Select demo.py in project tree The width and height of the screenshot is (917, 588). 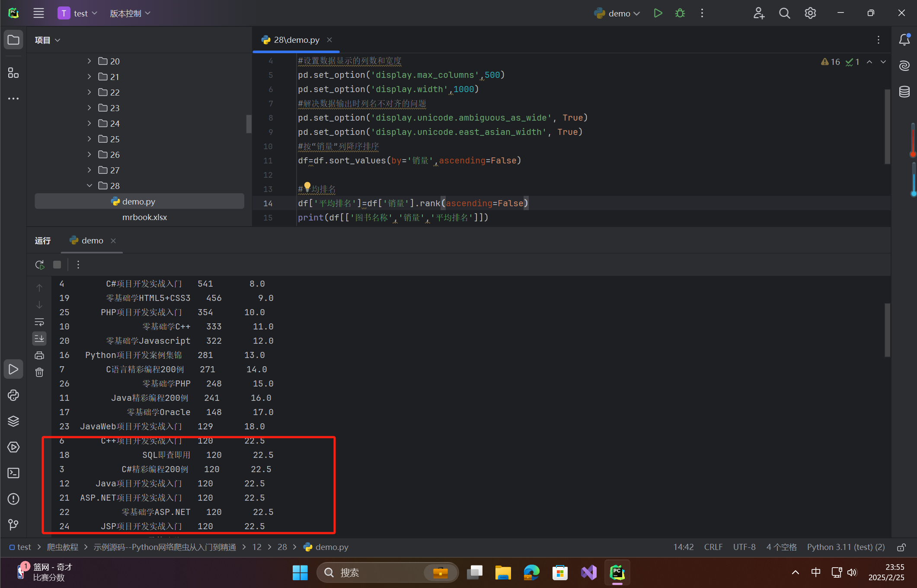pos(139,201)
